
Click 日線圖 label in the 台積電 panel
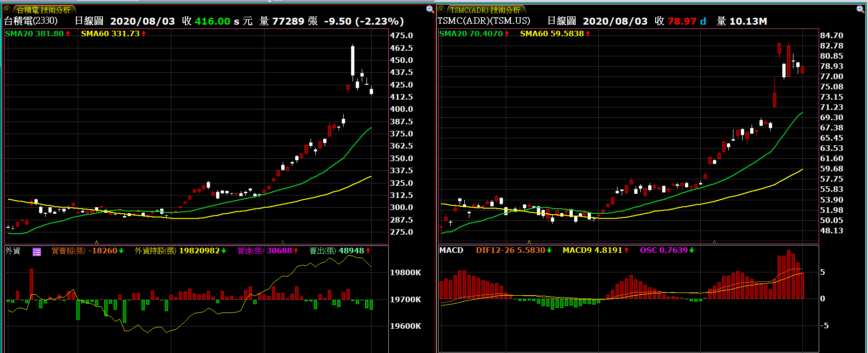tap(89, 21)
